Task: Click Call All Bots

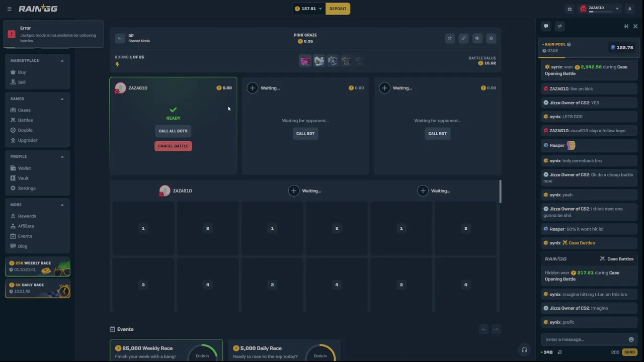Action: (x=173, y=131)
